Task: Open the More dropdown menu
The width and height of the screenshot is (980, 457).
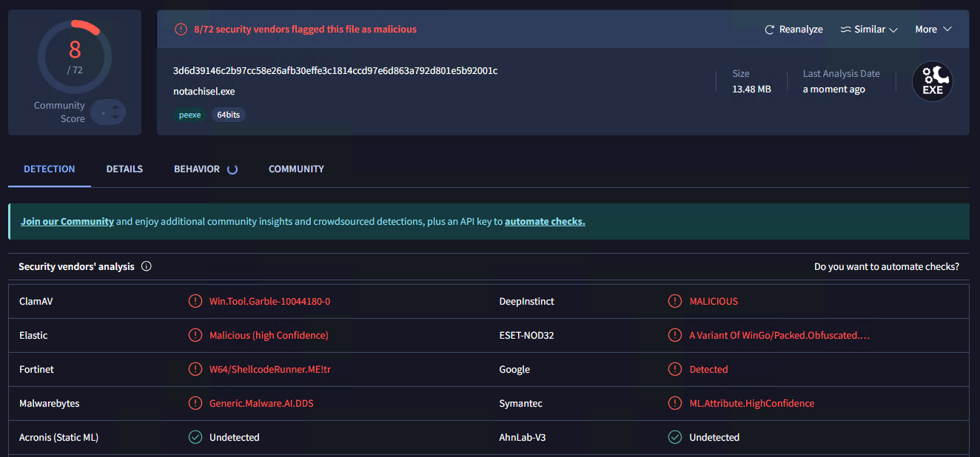Action: (933, 30)
